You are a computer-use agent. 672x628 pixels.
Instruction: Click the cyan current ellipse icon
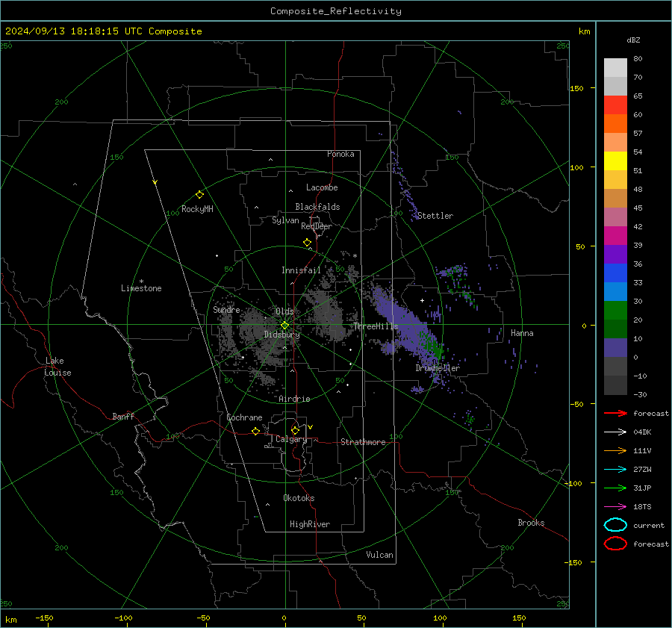(615, 525)
